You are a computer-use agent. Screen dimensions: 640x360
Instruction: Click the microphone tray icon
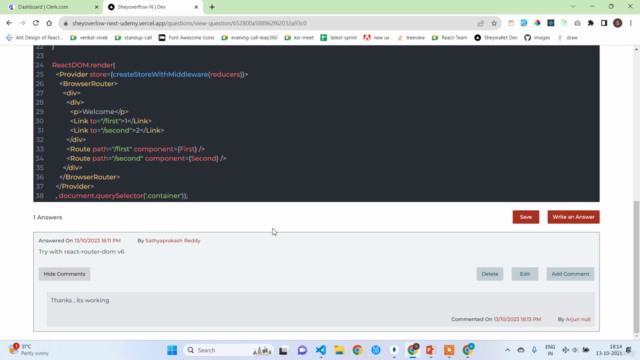coord(534,350)
